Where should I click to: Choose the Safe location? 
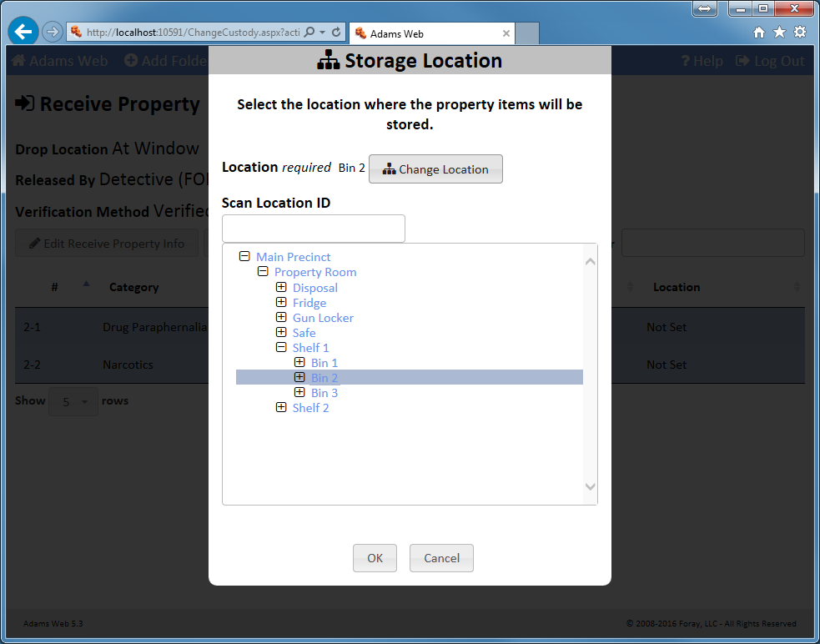point(304,333)
